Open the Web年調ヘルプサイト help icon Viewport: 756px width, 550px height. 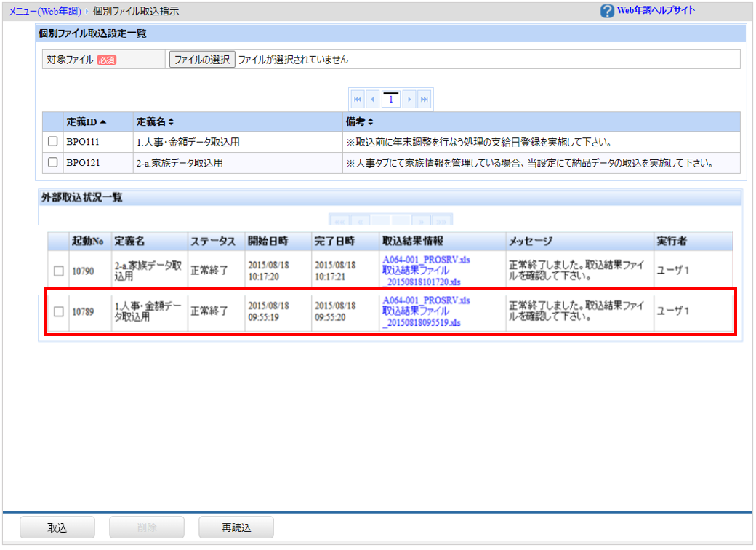coord(606,11)
